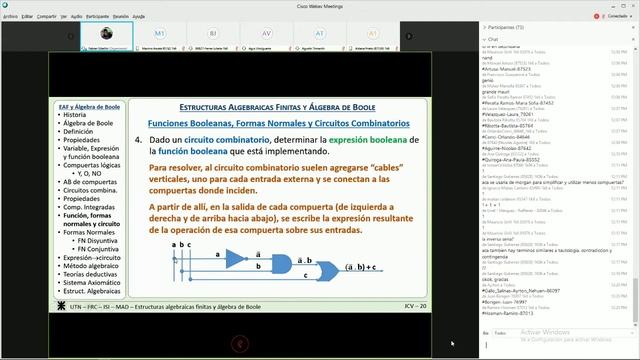Select the BJ participant thumbnail
The width and height of the screenshot is (640, 360).
click(213, 36)
